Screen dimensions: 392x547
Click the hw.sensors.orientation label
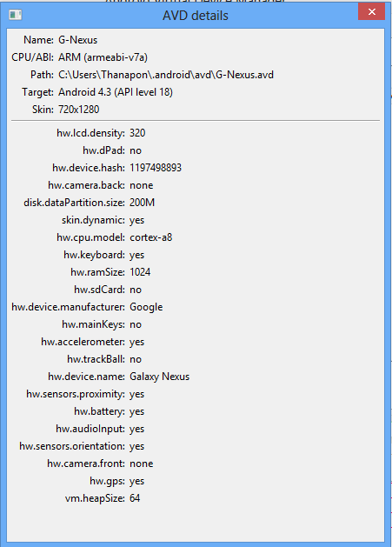(72, 446)
